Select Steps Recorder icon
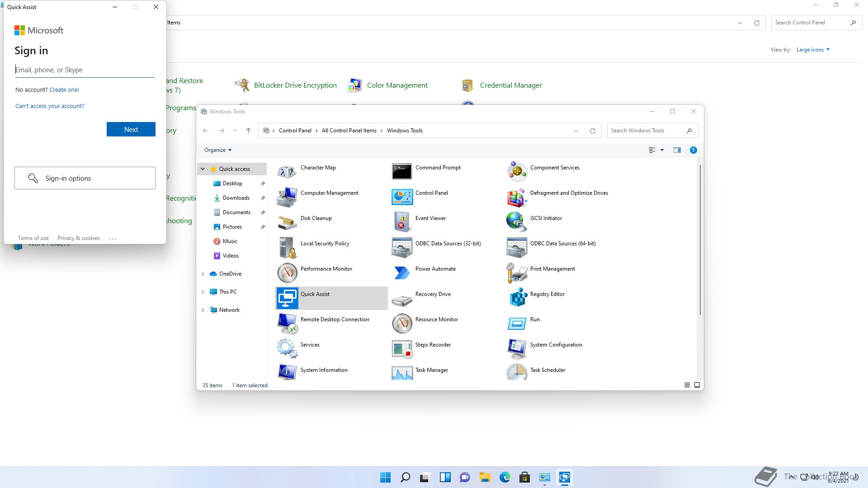The height and width of the screenshot is (488, 868). (402, 349)
